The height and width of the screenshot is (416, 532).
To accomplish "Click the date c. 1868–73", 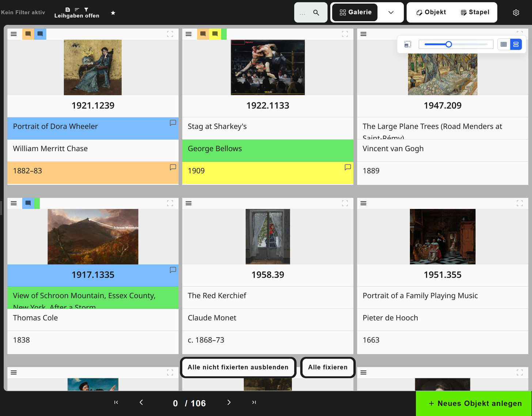I will 206,340.
